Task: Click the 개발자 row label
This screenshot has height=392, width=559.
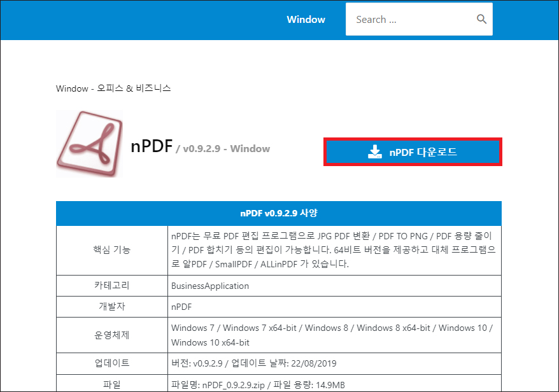Action: click(112, 307)
